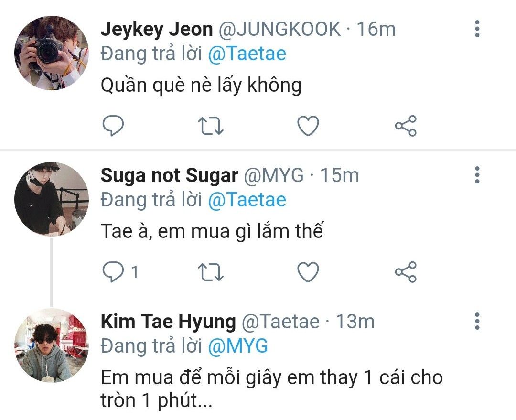
Task: Retweet Jeykey Jeon's tweet
Action: click(211, 126)
